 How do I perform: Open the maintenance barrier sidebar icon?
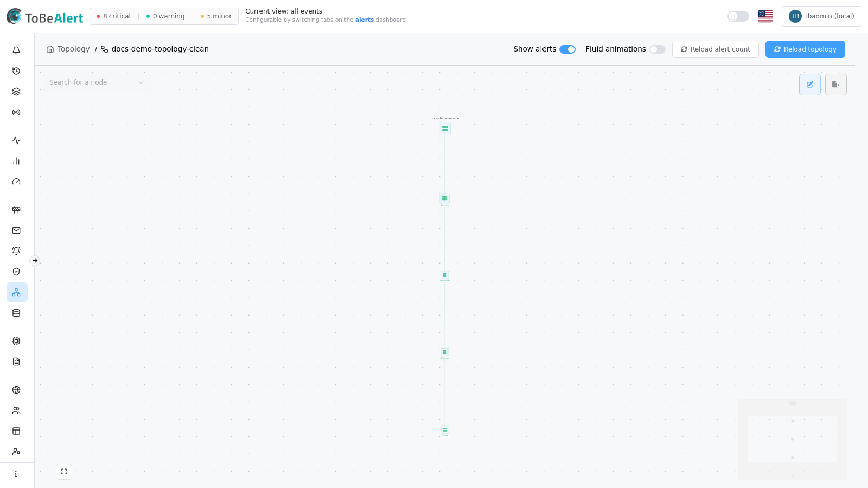16,210
